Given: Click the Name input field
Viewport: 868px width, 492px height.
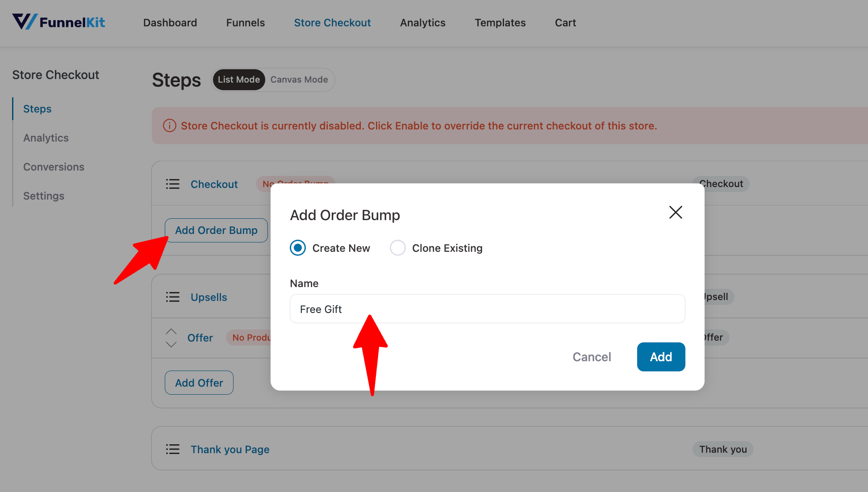Looking at the screenshot, I should (x=488, y=309).
